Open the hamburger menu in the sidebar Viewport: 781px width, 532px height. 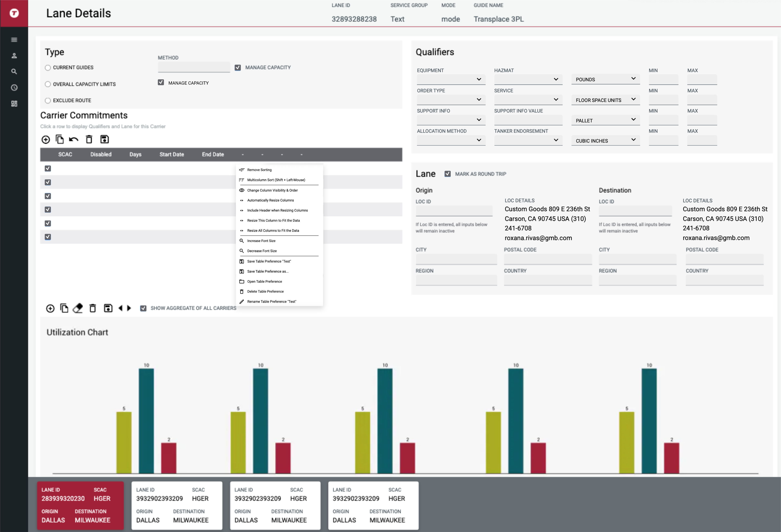pos(14,40)
